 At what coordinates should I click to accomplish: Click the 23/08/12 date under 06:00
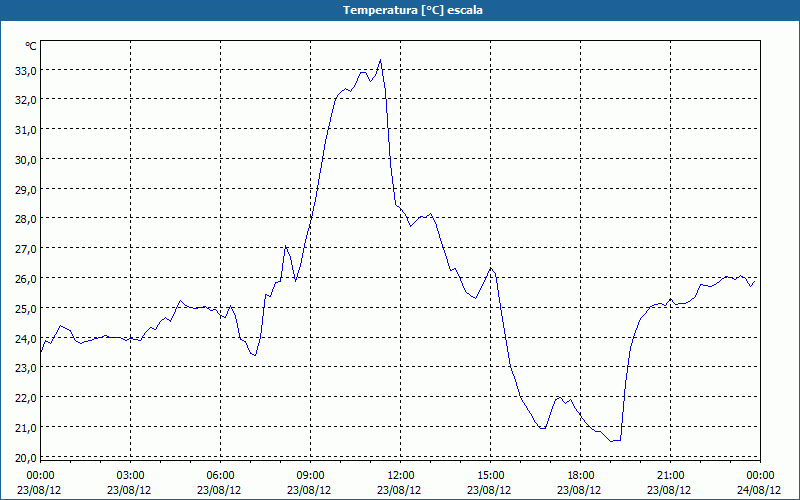pyautogui.click(x=219, y=490)
